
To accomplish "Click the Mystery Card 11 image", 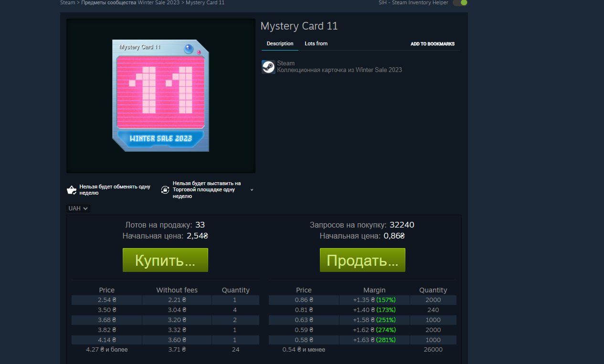I will [x=160, y=95].
